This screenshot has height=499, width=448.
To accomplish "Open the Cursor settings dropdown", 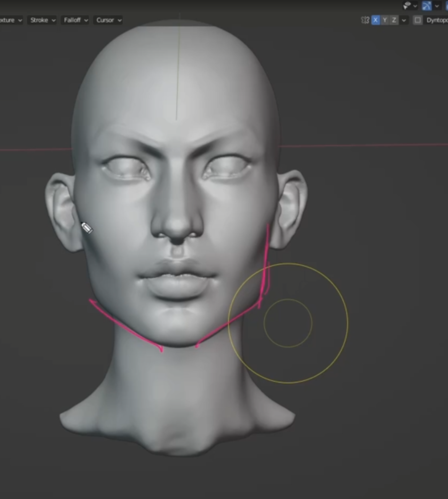I will (x=108, y=20).
